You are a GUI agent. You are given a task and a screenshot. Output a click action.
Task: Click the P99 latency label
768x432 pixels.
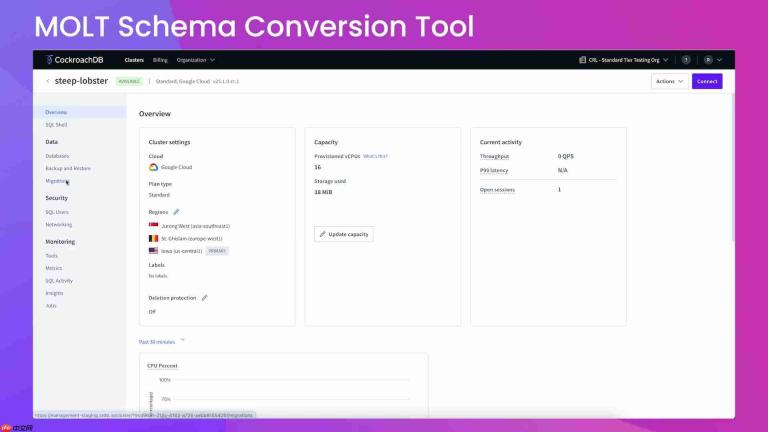(x=494, y=170)
